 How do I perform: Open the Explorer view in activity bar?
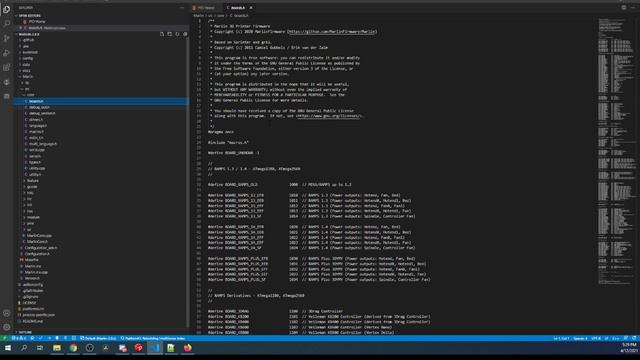[x=7, y=9]
